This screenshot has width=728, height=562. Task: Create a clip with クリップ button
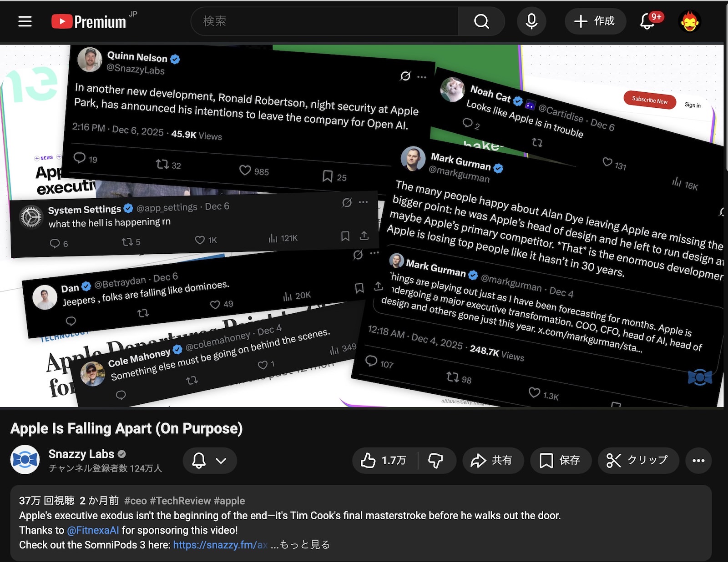coord(637,461)
